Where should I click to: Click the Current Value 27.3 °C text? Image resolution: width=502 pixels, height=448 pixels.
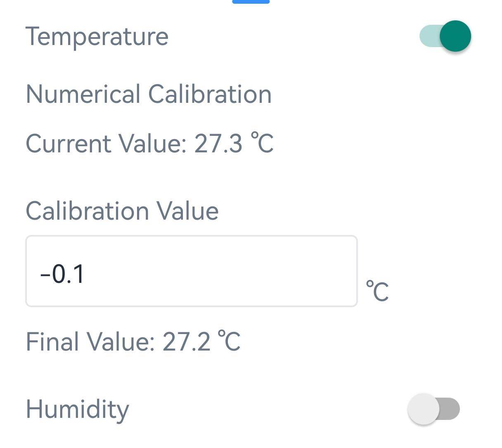click(x=149, y=143)
